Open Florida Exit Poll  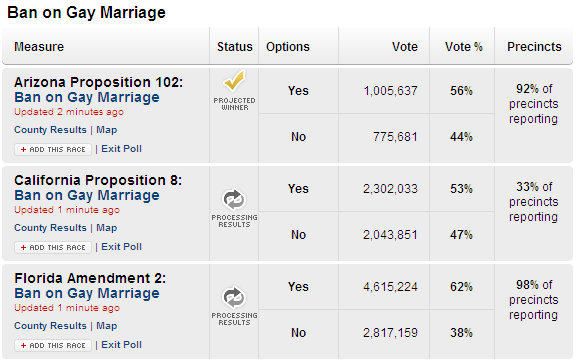122,345
